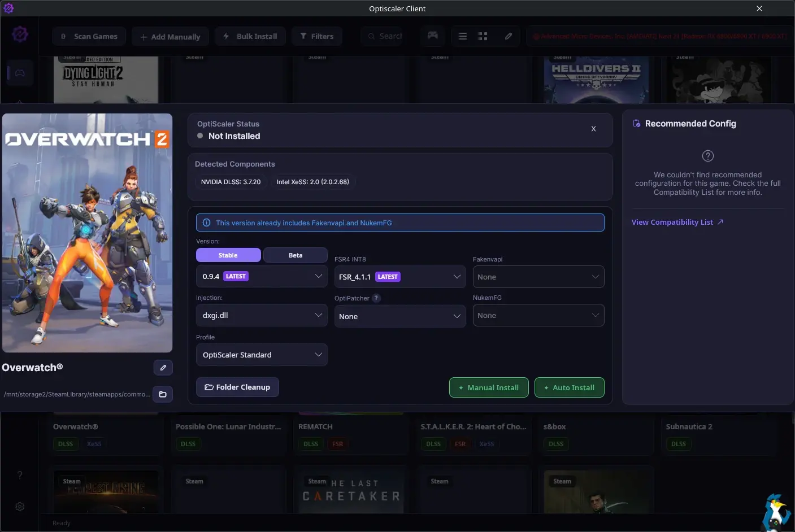Open the 0.9.4 version dropdown
795x532 pixels.
tap(262, 276)
